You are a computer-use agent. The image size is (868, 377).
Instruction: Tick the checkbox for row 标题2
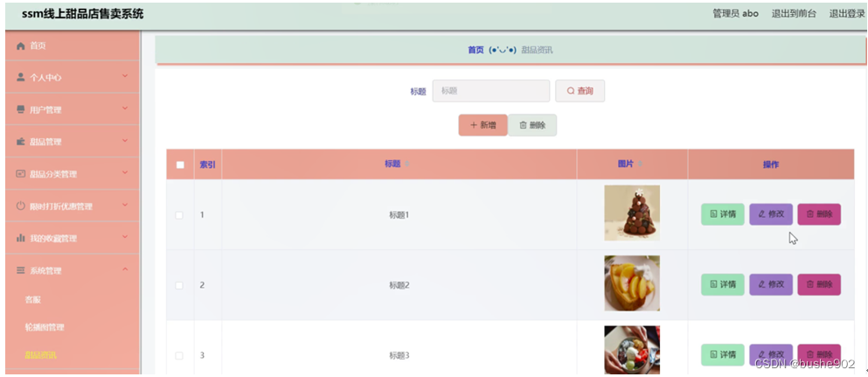(x=179, y=285)
